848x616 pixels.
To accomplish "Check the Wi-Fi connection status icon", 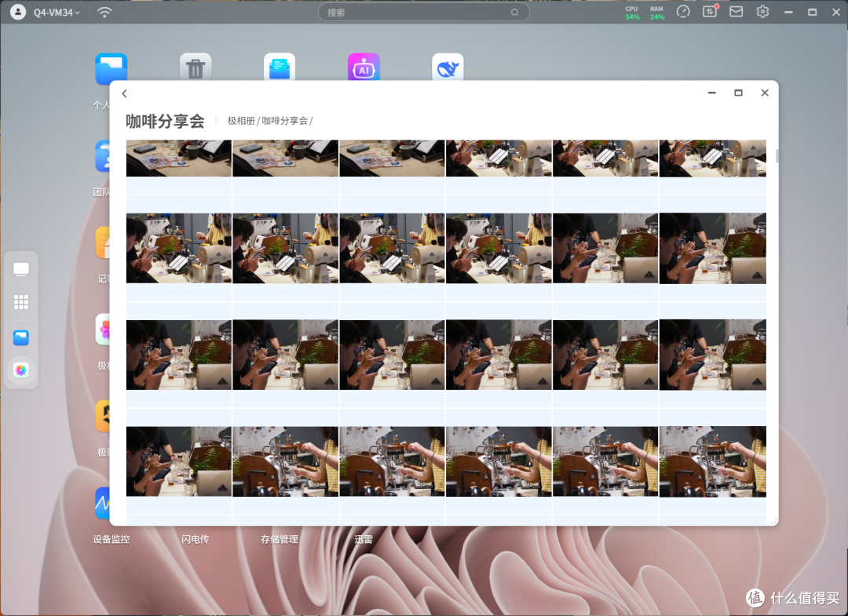I will coord(104,12).
